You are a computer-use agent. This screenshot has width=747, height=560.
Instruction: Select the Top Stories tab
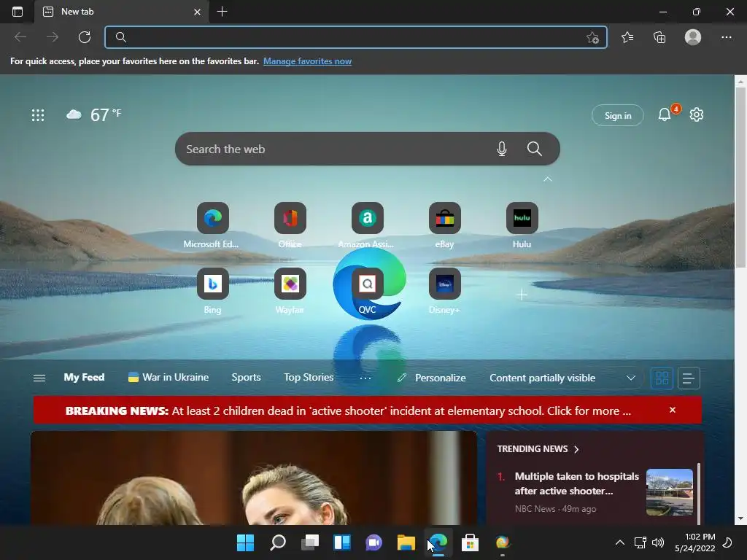click(309, 377)
